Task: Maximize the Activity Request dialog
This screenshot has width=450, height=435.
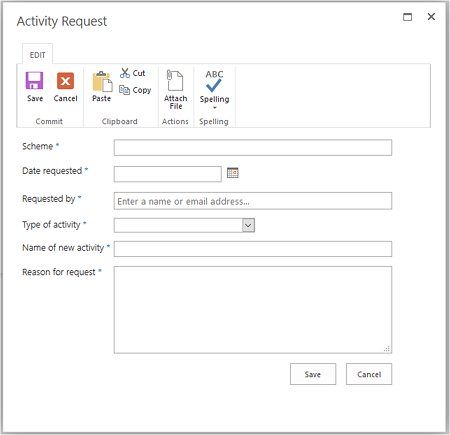Action: click(x=407, y=17)
